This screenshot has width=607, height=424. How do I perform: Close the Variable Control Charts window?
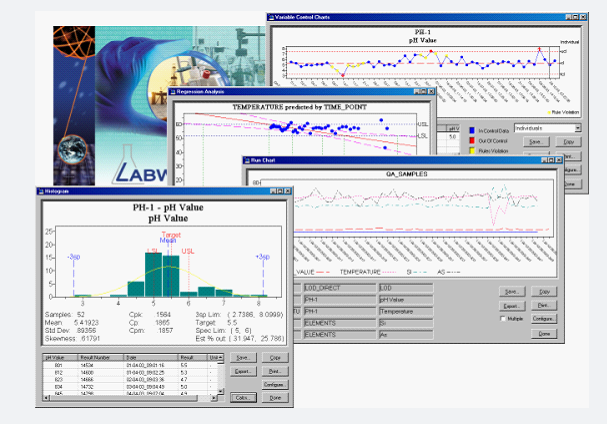[583, 17]
